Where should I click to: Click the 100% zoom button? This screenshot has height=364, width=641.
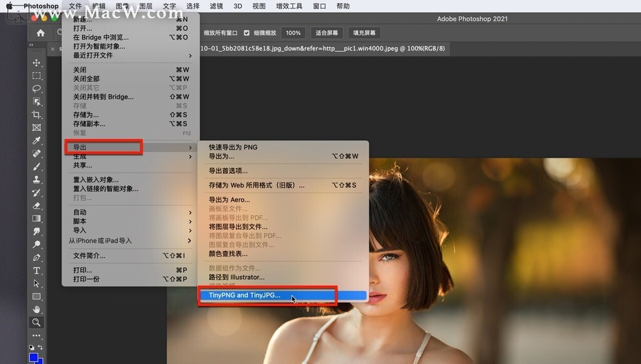tap(293, 33)
